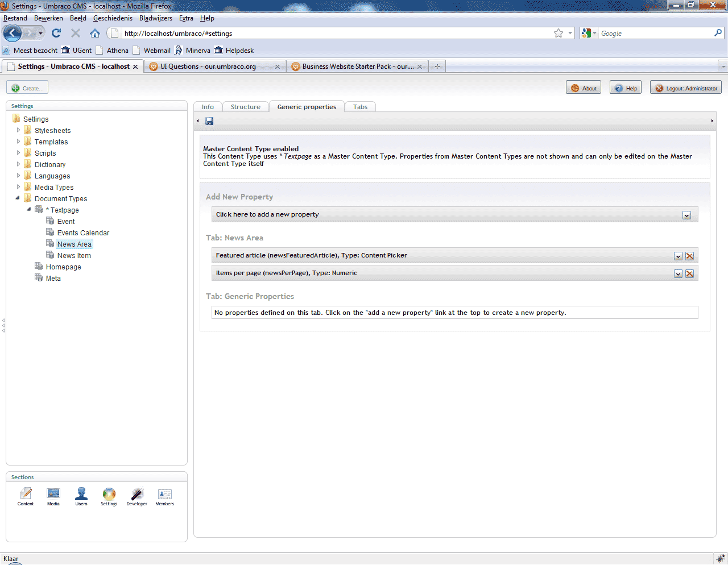The width and height of the screenshot is (728, 565).
Task: Open the Users section icon
Action: coord(81,496)
